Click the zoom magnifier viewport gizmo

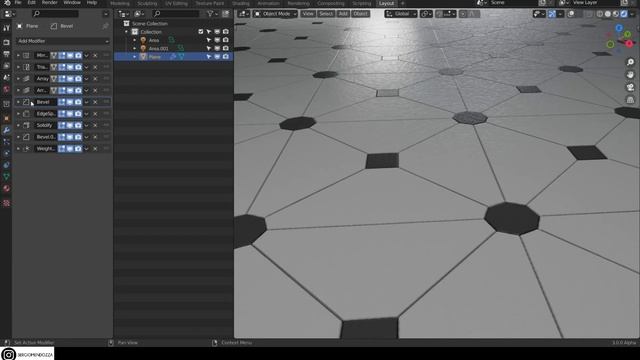[x=630, y=62]
